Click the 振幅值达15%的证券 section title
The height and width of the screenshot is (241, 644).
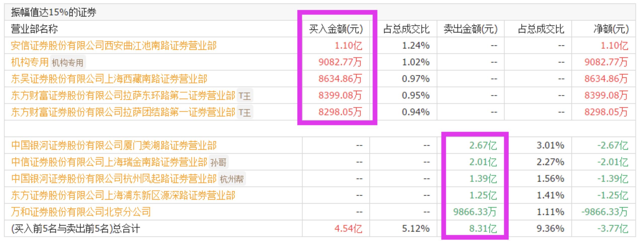click(x=54, y=12)
